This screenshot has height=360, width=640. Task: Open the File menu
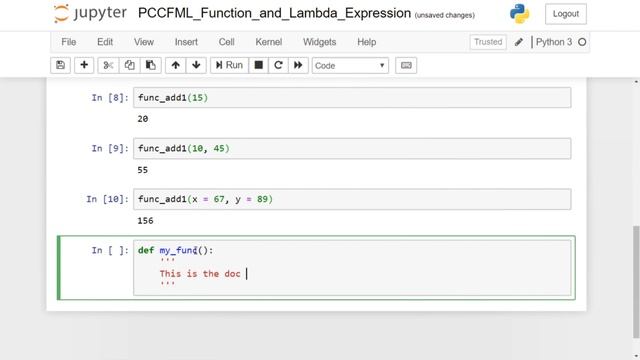pos(69,42)
